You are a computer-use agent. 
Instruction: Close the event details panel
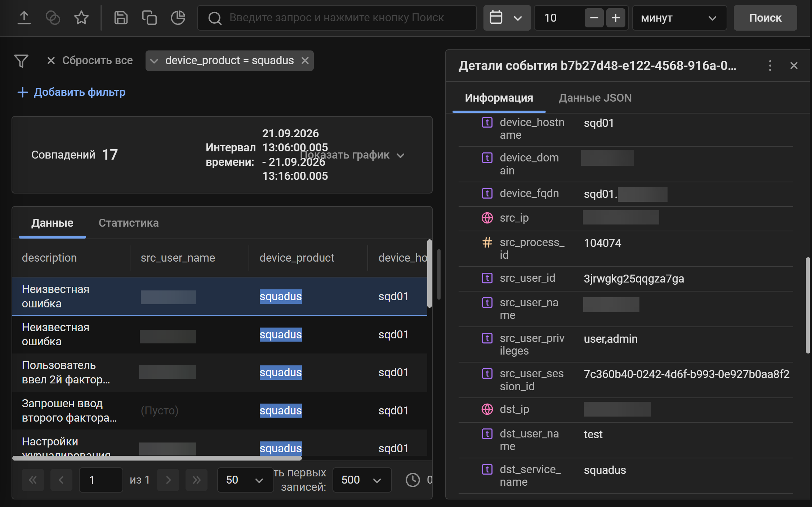pos(794,66)
